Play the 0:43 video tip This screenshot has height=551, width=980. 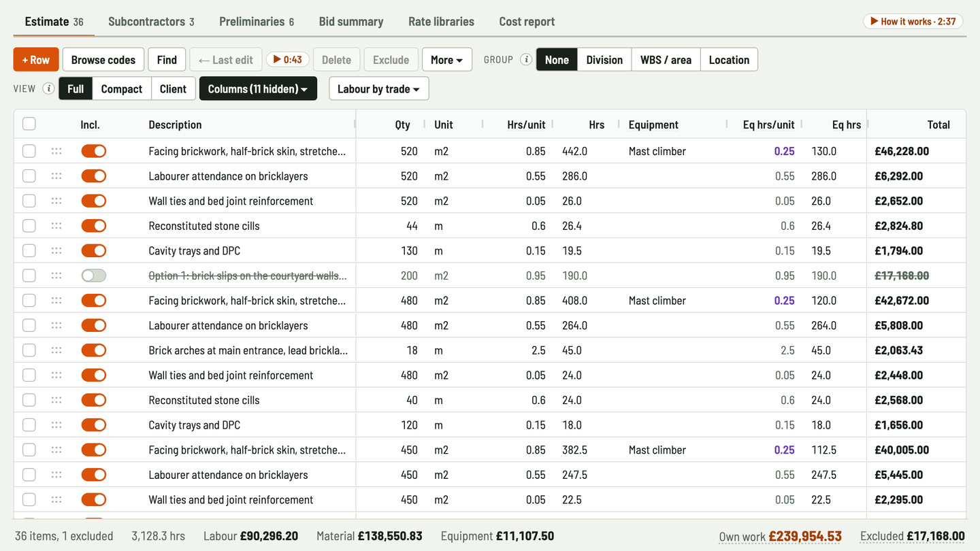tap(288, 60)
